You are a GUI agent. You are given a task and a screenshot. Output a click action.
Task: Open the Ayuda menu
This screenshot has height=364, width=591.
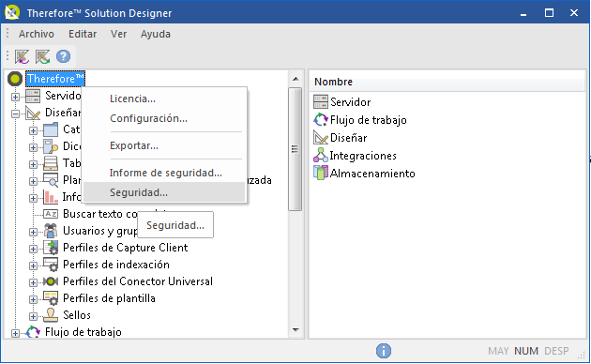156,34
